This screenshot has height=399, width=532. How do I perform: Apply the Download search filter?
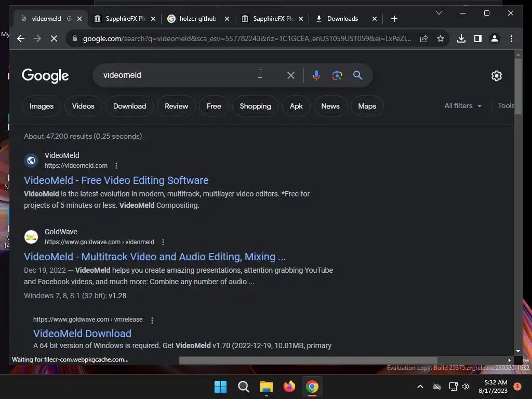tap(129, 106)
